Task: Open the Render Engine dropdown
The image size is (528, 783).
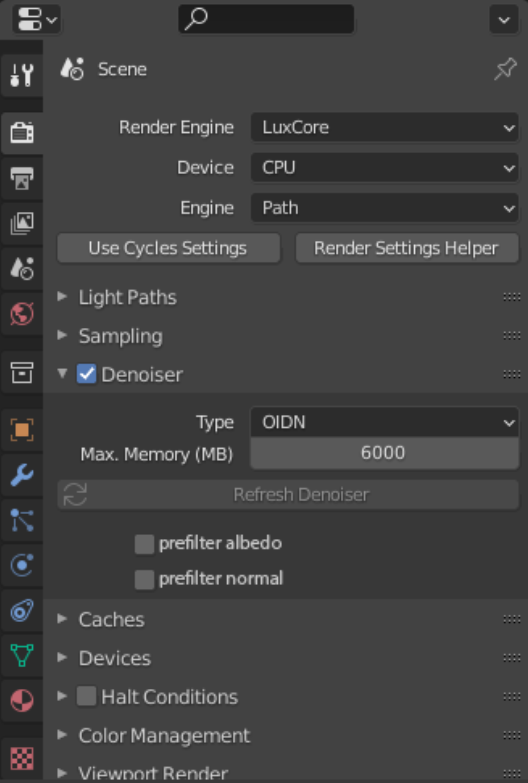Action: tap(385, 127)
